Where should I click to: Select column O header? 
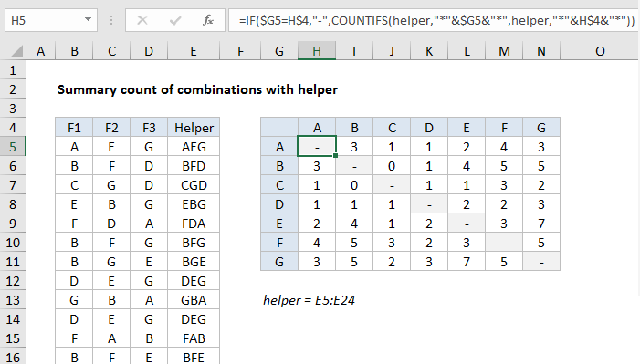point(600,51)
